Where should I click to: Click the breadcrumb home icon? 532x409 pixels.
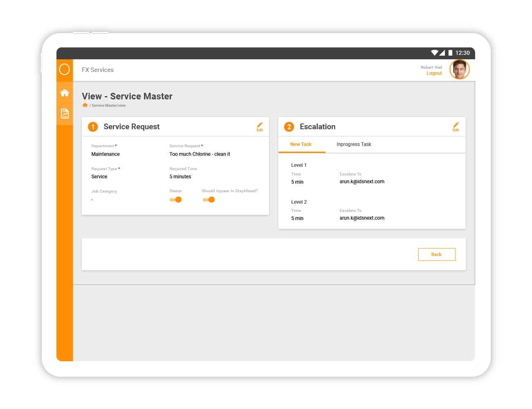[85, 105]
